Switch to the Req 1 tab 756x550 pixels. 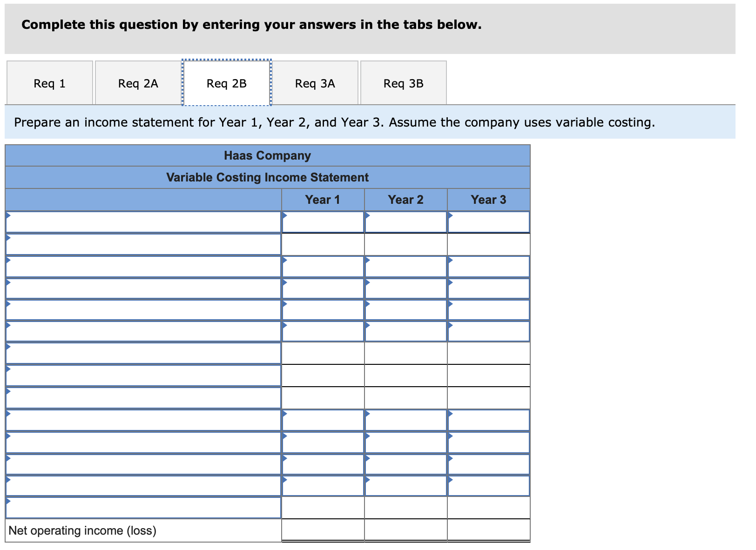(49, 82)
